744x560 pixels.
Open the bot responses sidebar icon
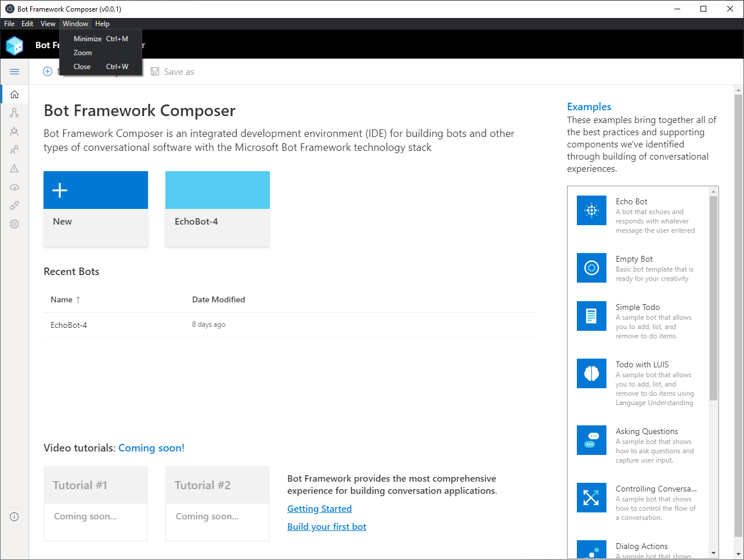point(15,131)
